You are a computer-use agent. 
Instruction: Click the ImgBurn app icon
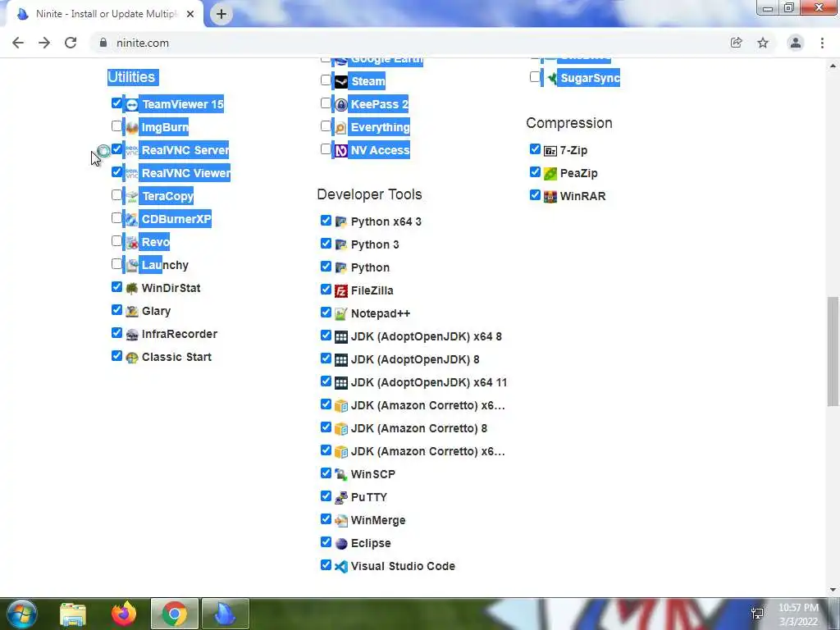pos(132,127)
